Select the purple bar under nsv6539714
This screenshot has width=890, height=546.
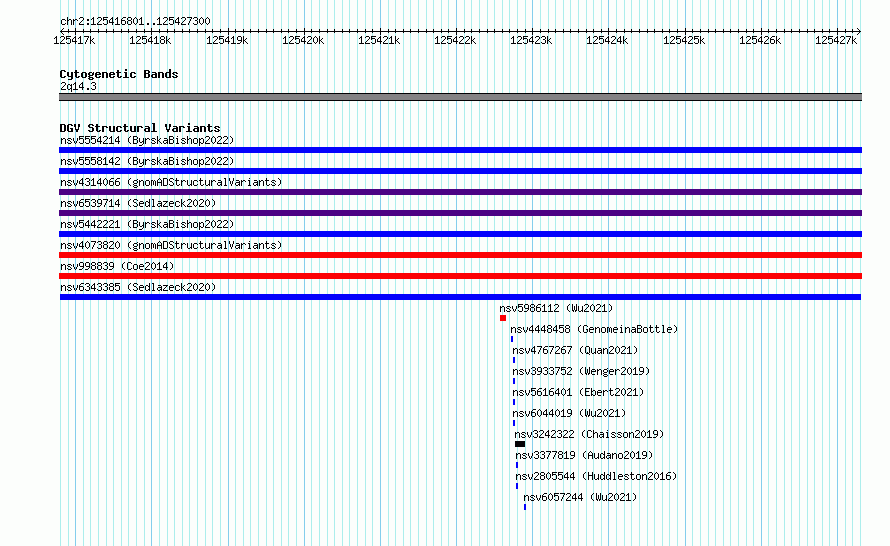460,213
